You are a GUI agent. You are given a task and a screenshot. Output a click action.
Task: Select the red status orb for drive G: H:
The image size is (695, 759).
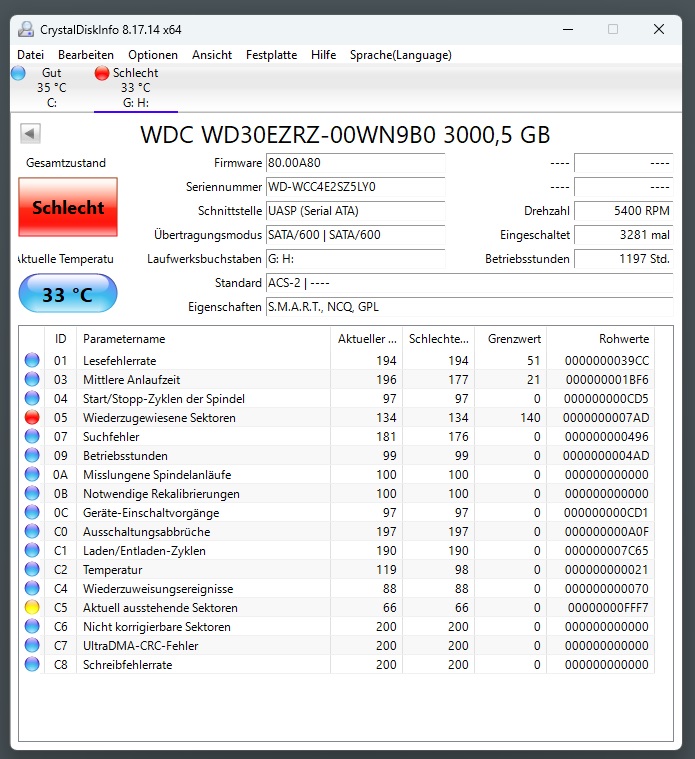point(102,73)
